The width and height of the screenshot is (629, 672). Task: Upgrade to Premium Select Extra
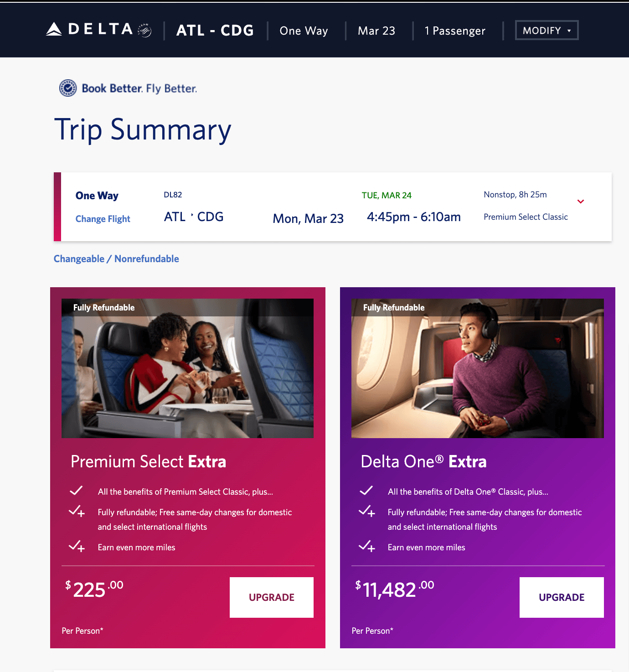coord(271,597)
